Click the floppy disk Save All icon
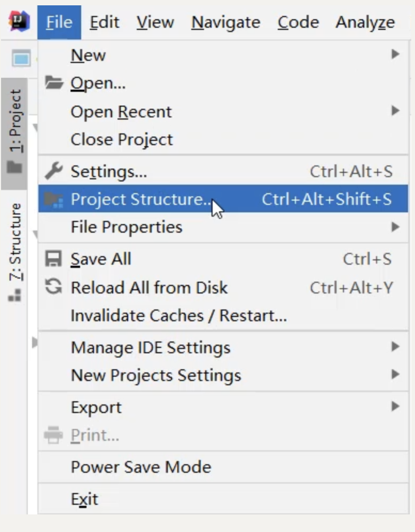This screenshot has width=415, height=532. point(53,259)
